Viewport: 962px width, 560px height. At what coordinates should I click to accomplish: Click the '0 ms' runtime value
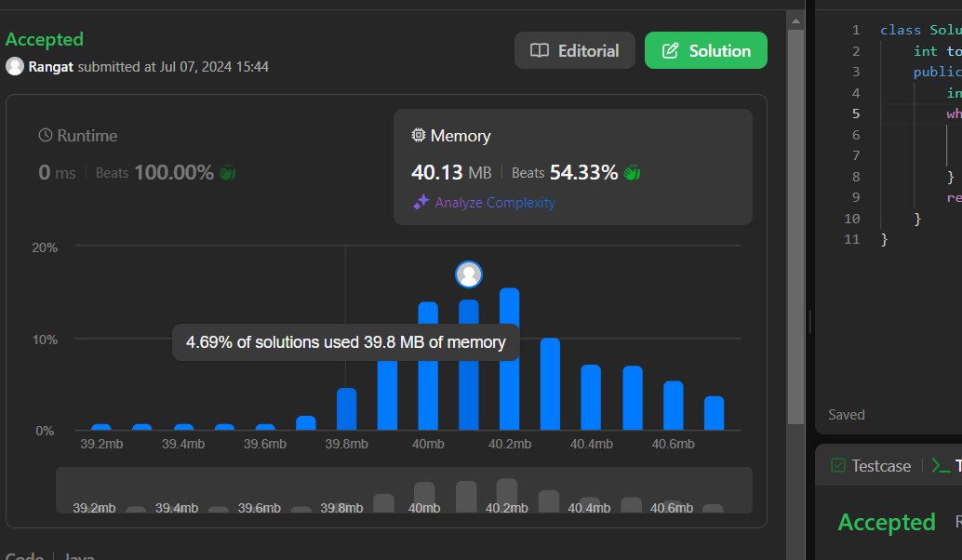pos(57,172)
